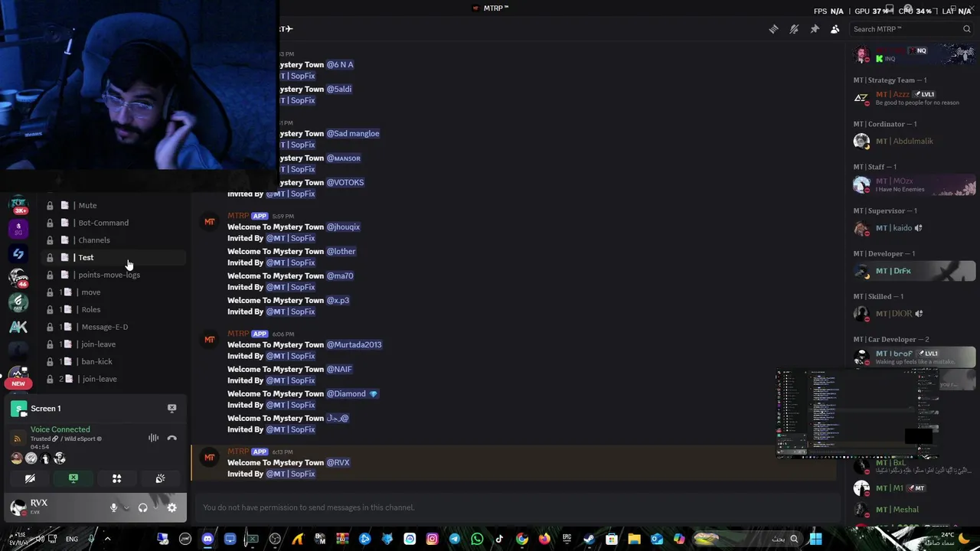Disconnect from voice call
This screenshot has width=980, height=551.
[171, 438]
